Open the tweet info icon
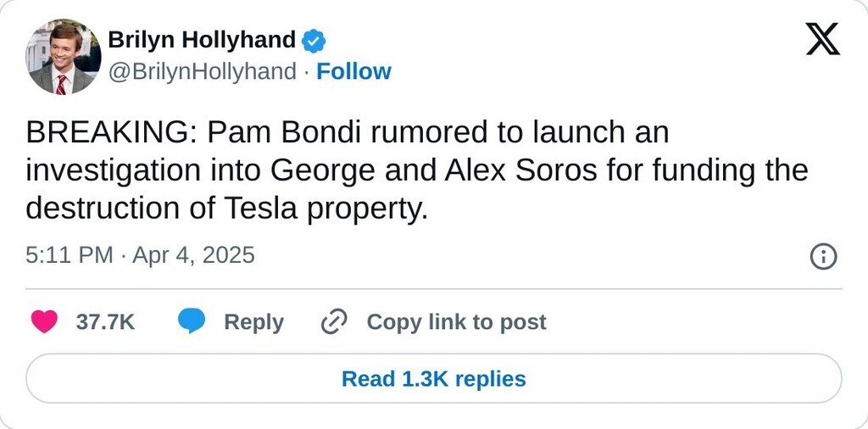Screen dimensions: 868x429 tap(823, 256)
